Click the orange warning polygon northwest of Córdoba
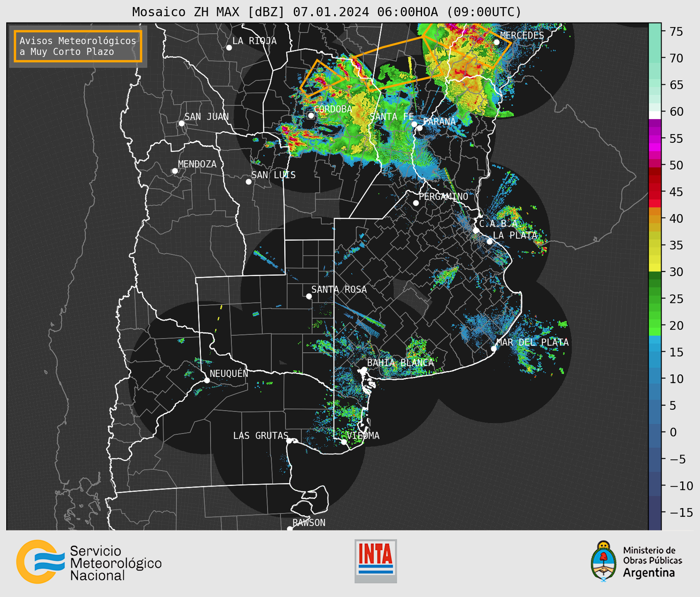This screenshot has width=700, height=597. 322,79
